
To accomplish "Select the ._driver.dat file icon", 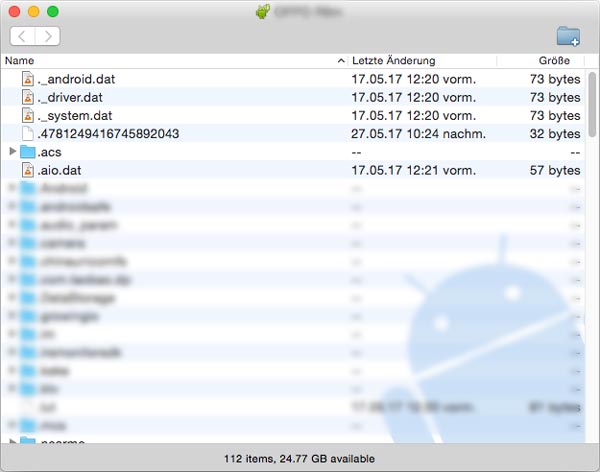I will 28,97.
